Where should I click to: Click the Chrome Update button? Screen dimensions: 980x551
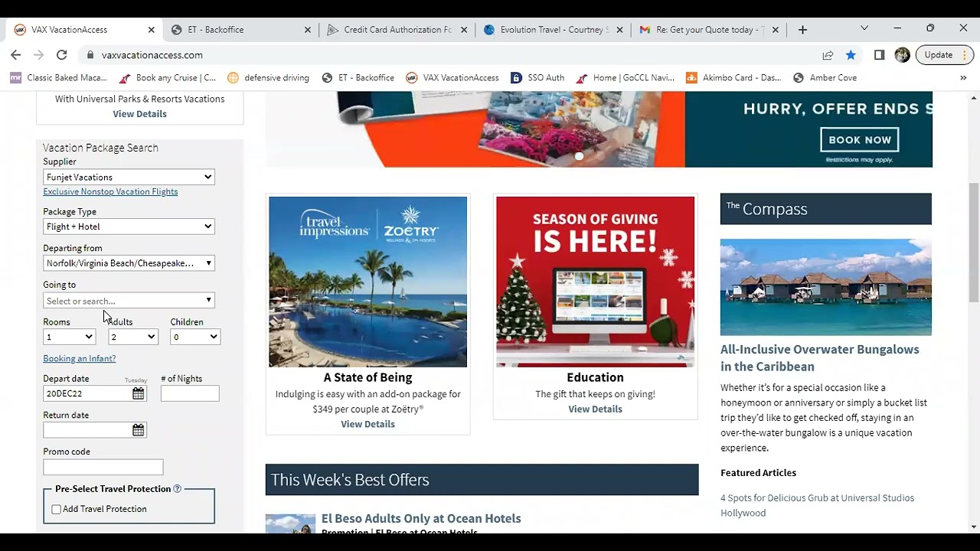point(946,55)
